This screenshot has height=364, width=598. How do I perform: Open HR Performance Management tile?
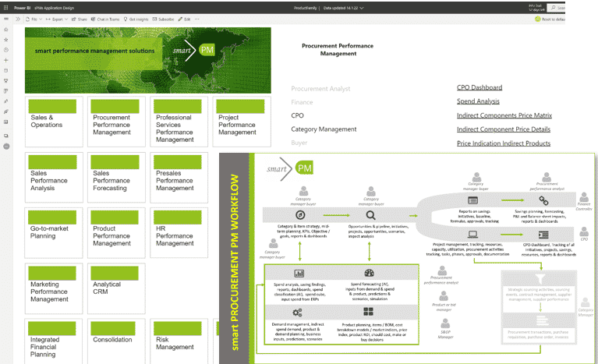[x=179, y=233]
